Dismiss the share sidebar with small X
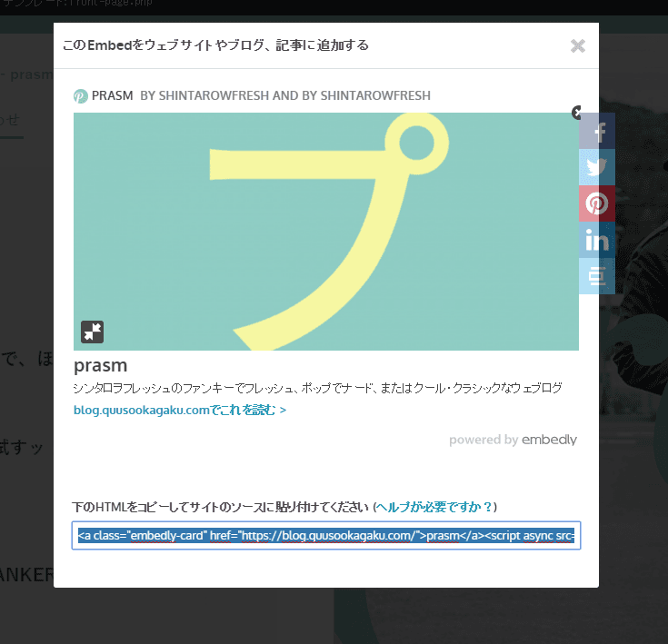Screen dimensions: 668x644 point(576,113)
